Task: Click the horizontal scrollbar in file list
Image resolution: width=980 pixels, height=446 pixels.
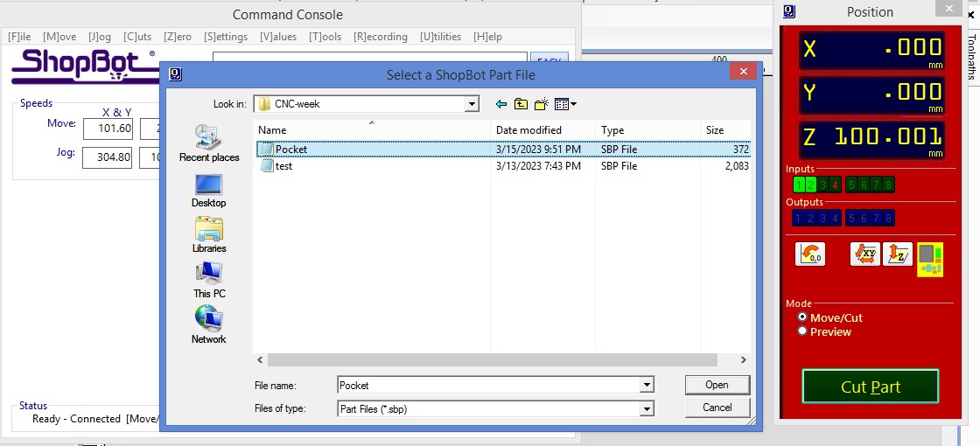Action: click(x=493, y=359)
